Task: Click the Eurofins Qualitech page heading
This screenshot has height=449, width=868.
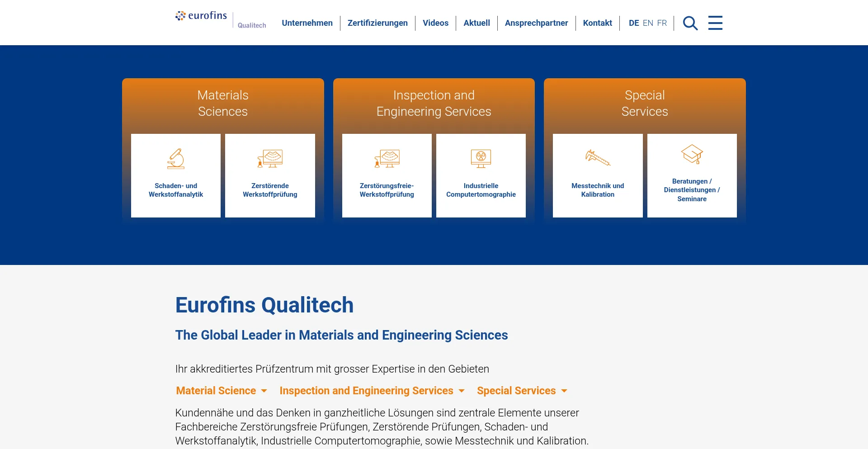Action: coord(264,305)
